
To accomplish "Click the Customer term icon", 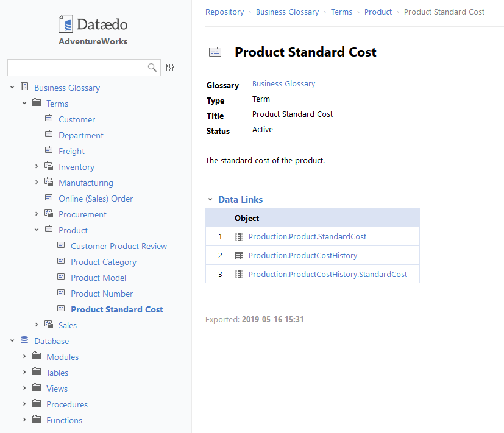I will coord(49,119).
